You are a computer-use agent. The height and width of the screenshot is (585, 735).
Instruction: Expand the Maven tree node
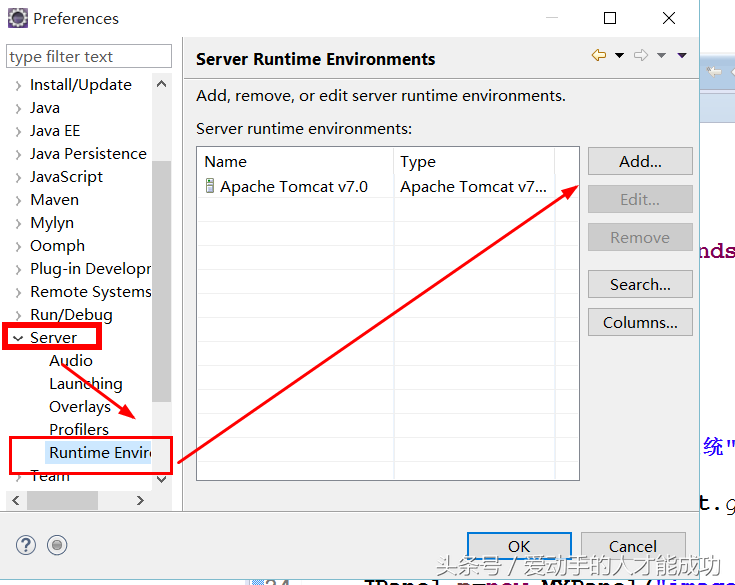click(x=18, y=200)
